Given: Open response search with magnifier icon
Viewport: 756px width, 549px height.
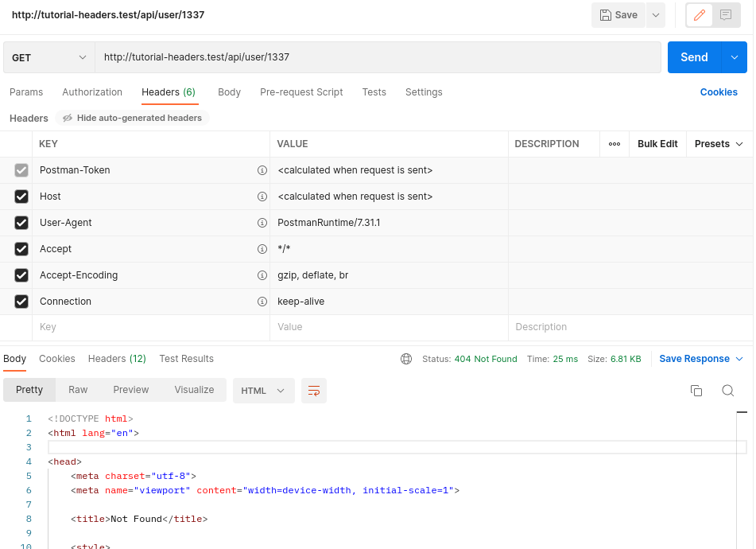Looking at the screenshot, I should [728, 391].
